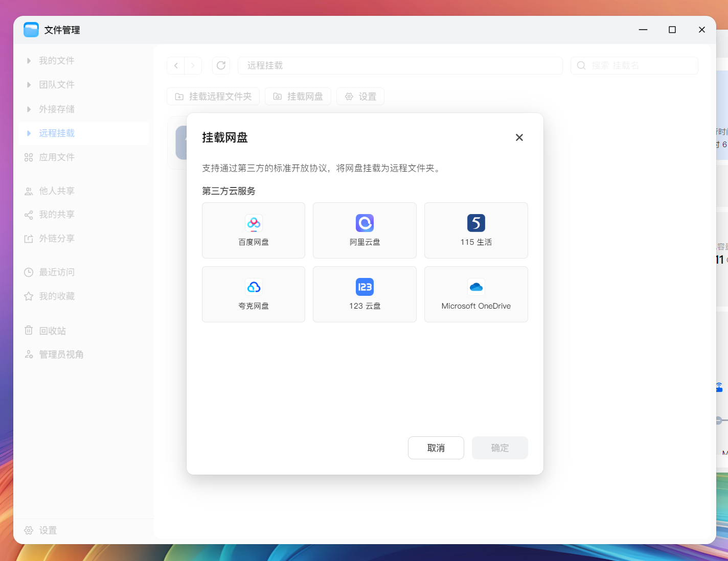Minimize the 文件管理 window
The width and height of the screenshot is (728, 561).
pyautogui.click(x=643, y=30)
